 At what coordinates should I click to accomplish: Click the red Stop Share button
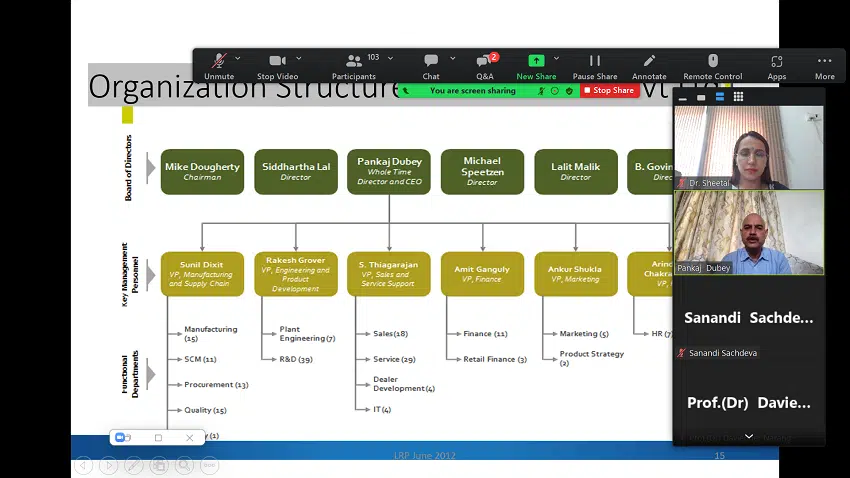(608, 91)
